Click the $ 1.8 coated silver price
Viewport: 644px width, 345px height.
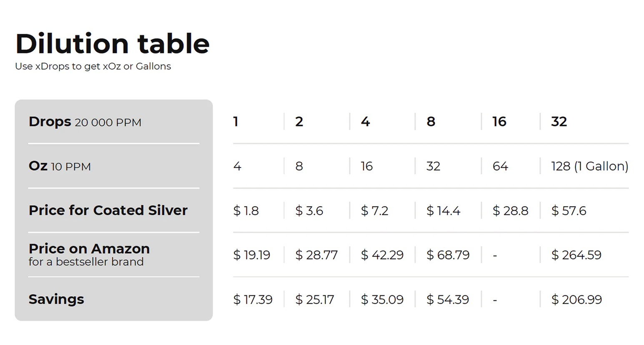pyautogui.click(x=246, y=211)
